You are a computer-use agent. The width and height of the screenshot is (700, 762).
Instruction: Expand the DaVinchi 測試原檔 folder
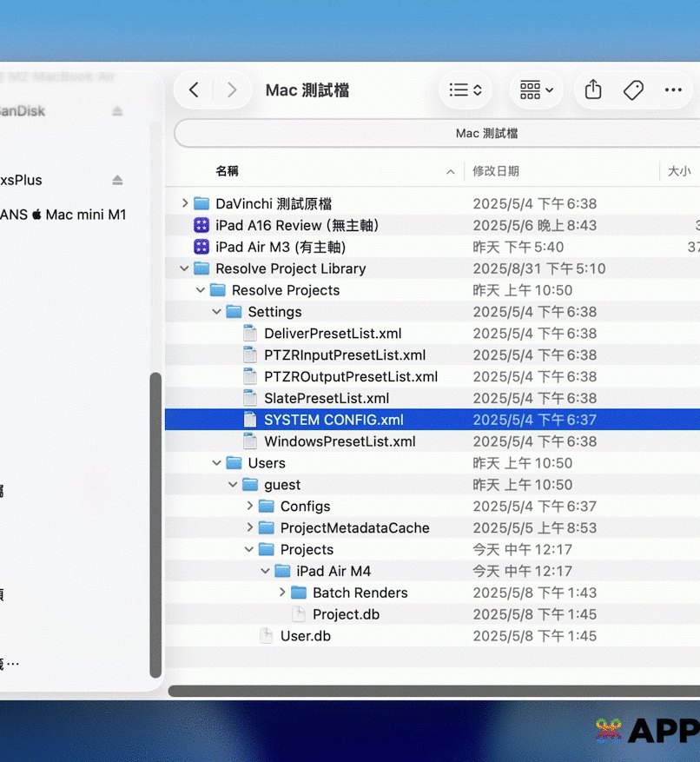[185, 203]
